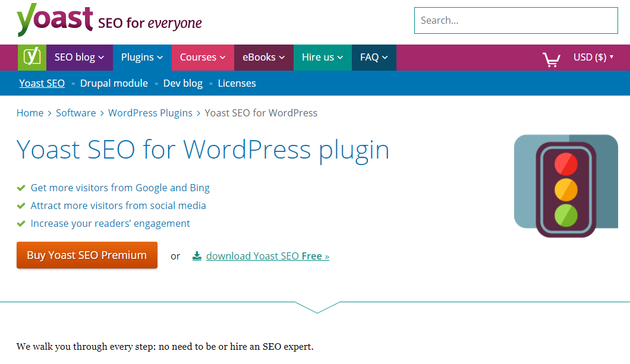630x364 pixels.
Task: Click inside the Search field
Action: 516,20
